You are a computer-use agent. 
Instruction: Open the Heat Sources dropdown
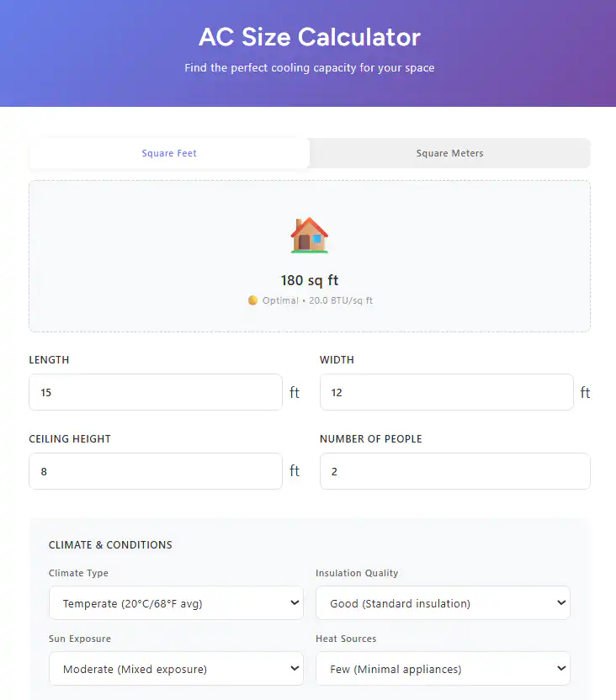coord(443,669)
